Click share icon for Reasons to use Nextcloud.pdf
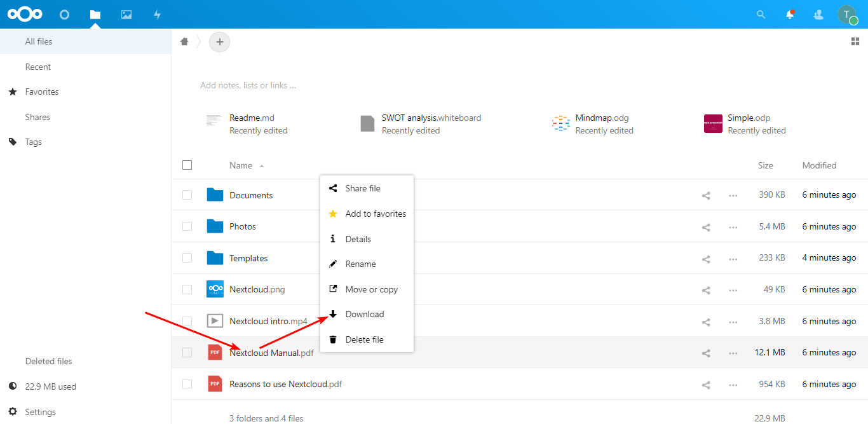The image size is (868, 424). pyautogui.click(x=705, y=385)
